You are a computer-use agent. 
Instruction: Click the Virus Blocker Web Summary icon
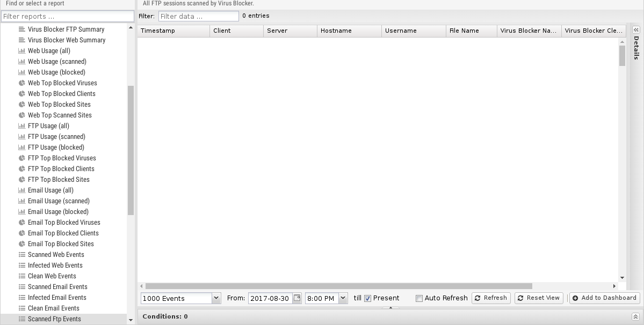22,40
